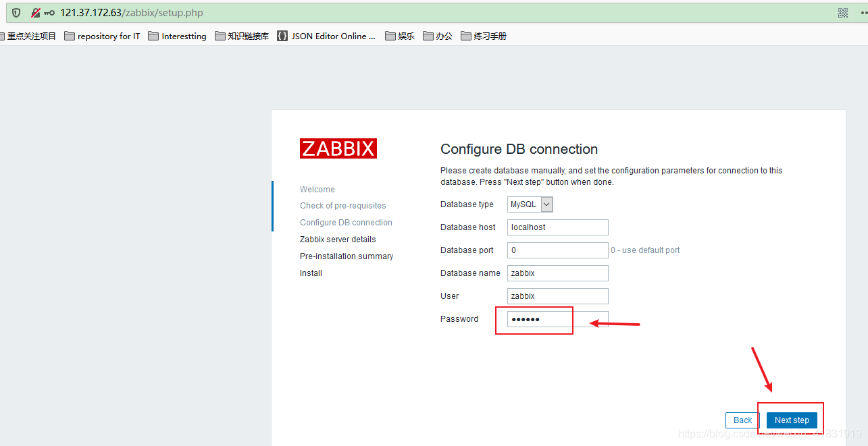
Task: Click the Database type label
Action: (467, 204)
